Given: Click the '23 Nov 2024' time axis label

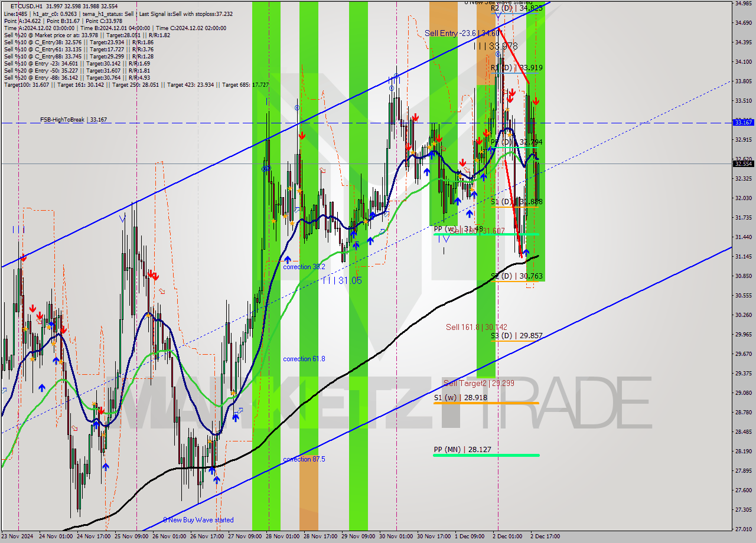Looking at the screenshot, I should pyautogui.click(x=18, y=537).
